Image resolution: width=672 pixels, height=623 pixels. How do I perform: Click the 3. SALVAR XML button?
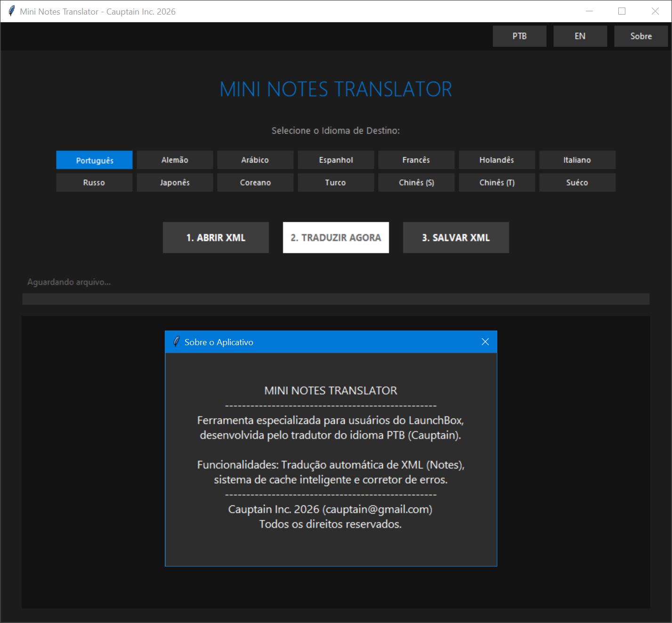tap(456, 238)
